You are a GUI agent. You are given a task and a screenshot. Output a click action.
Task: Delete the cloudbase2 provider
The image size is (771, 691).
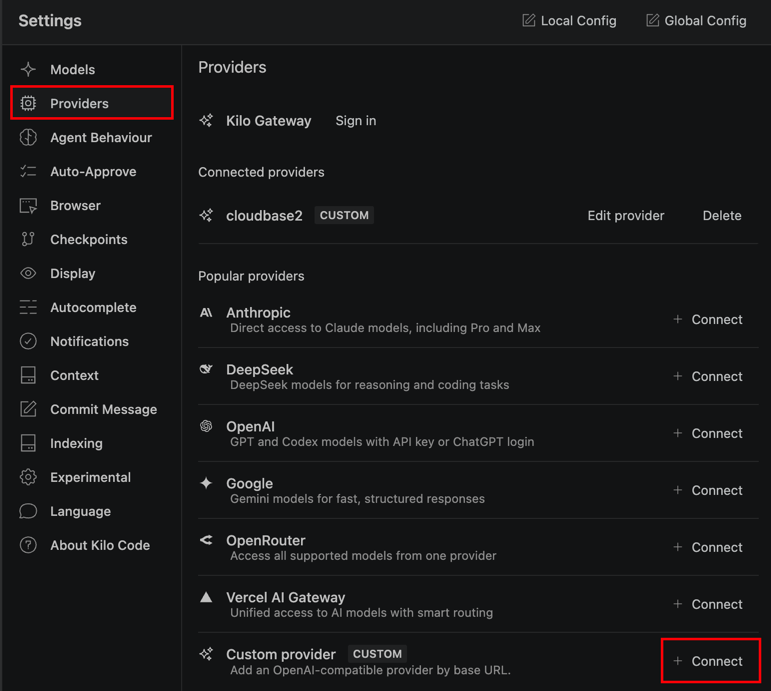[721, 215]
